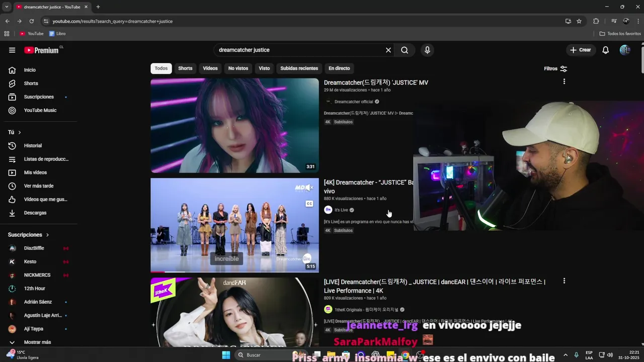Open the Chrome apps grid in bookmarks bar
The height and width of the screenshot is (362, 644).
7,34
